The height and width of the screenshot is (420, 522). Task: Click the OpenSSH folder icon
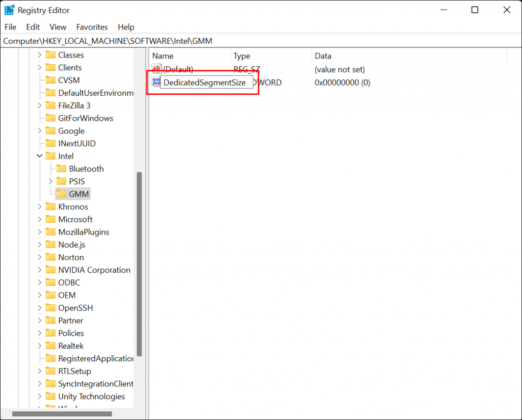click(x=51, y=307)
